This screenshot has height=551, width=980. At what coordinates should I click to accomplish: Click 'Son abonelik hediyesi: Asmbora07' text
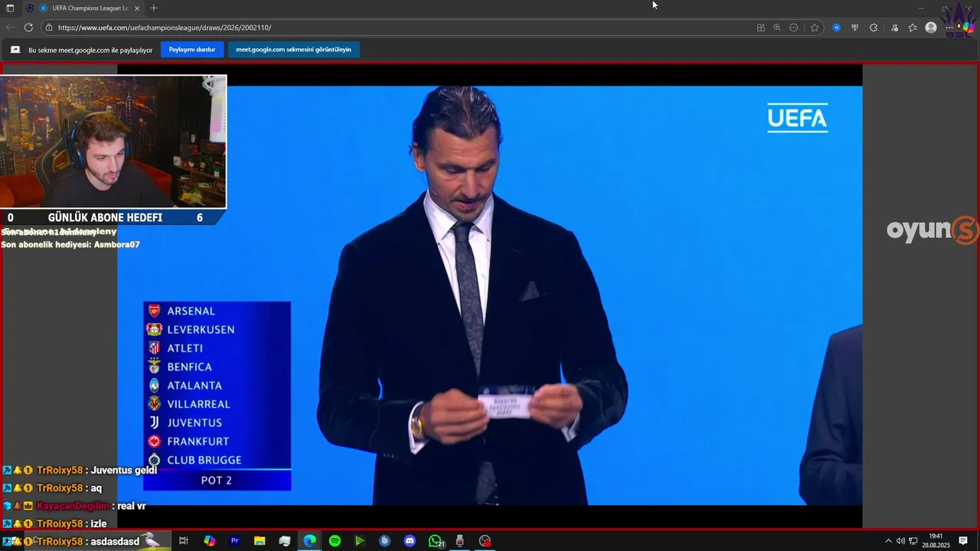point(70,245)
